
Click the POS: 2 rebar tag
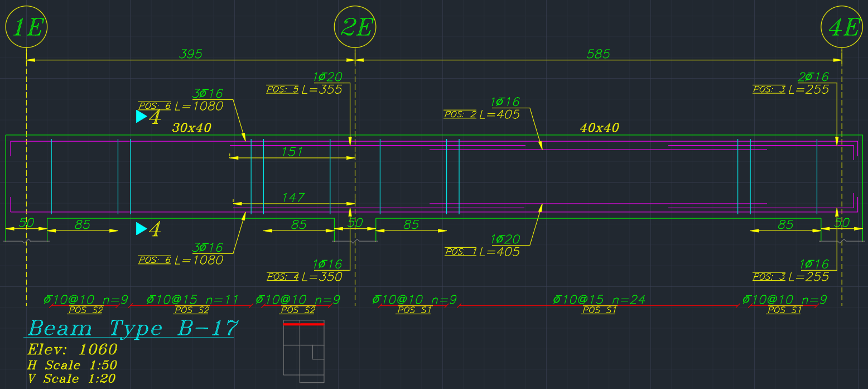point(460,114)
